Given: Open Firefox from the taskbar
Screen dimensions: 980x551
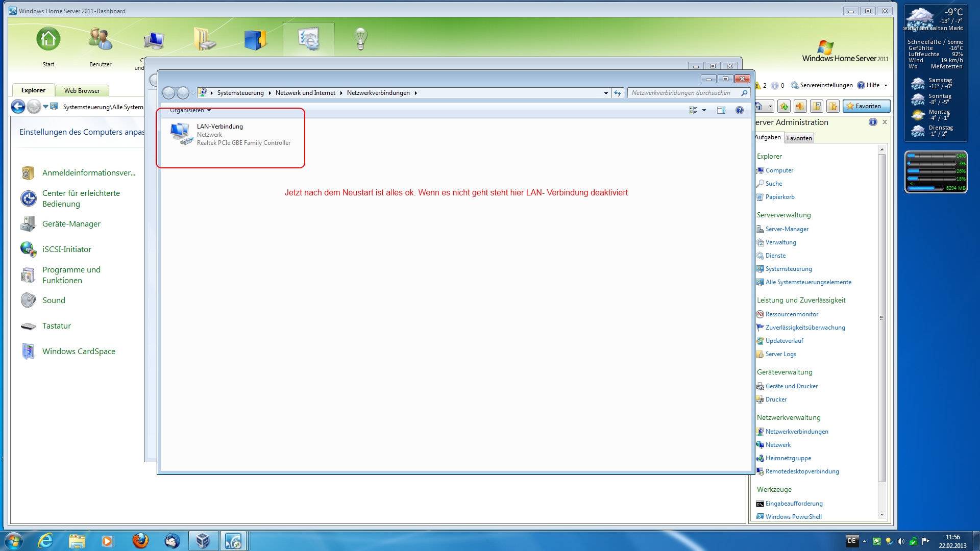Looking at the screenshot, I should pyautogui.click(x=140, y=541).
